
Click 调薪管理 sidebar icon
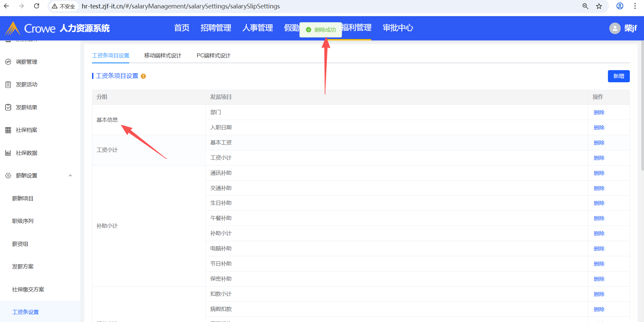click(x=8, y=62)
